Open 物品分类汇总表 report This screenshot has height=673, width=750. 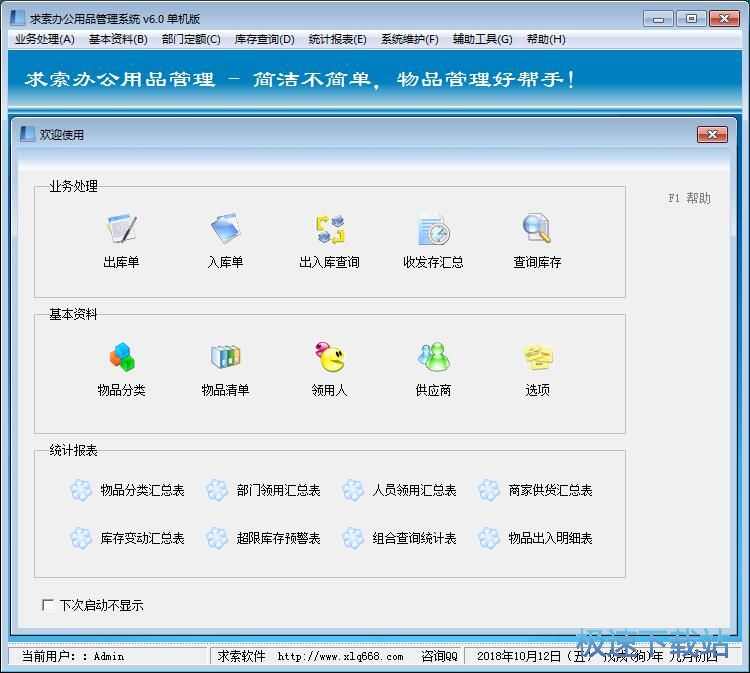point(141,490)
